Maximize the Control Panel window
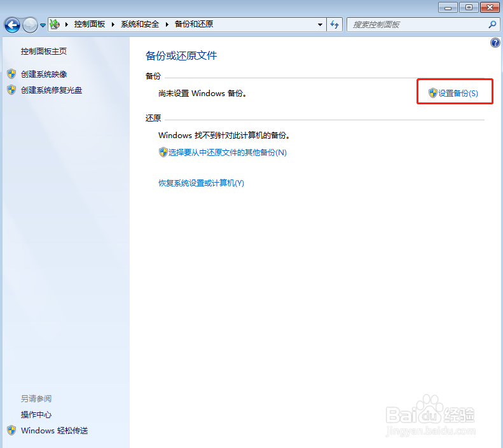Screen dimensions: 503x448 (469, 8)
